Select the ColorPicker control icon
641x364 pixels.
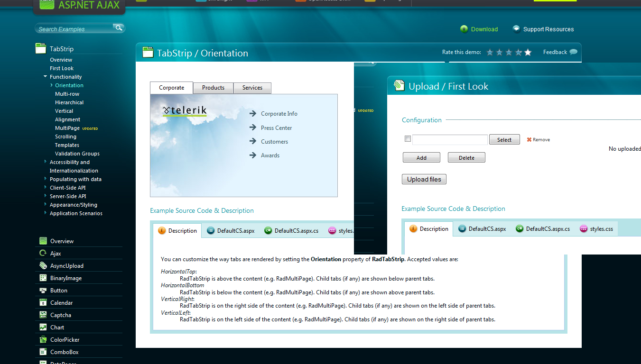(x=43, y=339)
